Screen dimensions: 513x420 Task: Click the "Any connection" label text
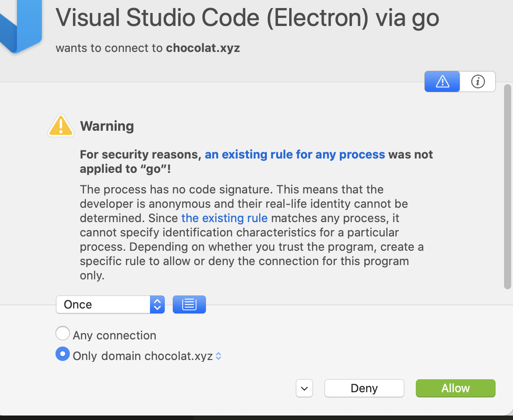point(115,335)
